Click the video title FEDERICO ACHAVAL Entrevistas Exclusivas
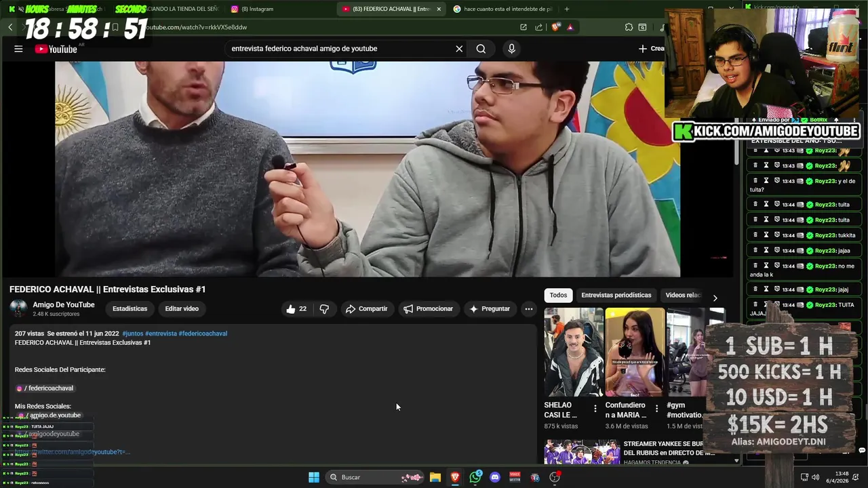Viewport: 868px width, 488px height. coord(107,289)
